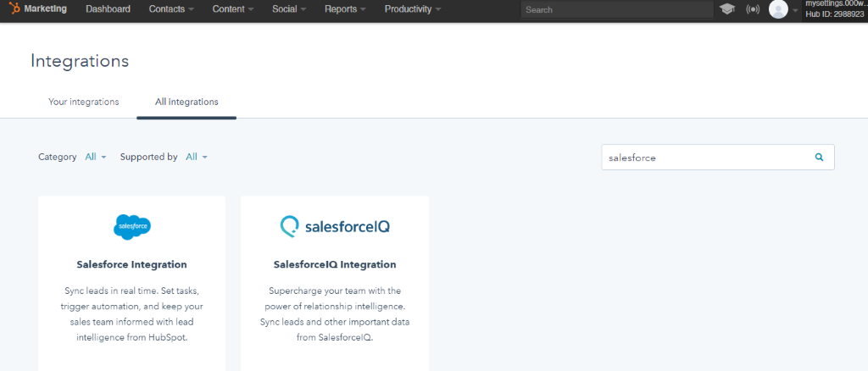Open the Supported by All filter dropdown
The height and width of the screenshot is (371, 868).
click(x=197, y=157)
